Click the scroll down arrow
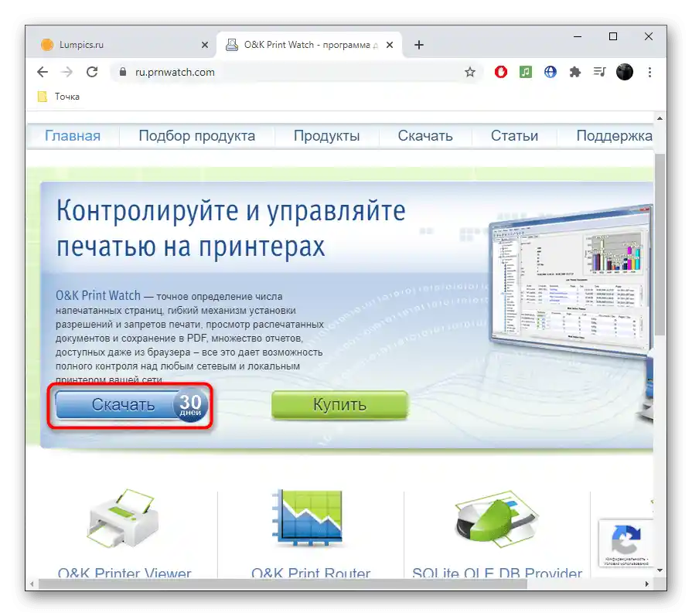692x616 pixels. point(660,570)
